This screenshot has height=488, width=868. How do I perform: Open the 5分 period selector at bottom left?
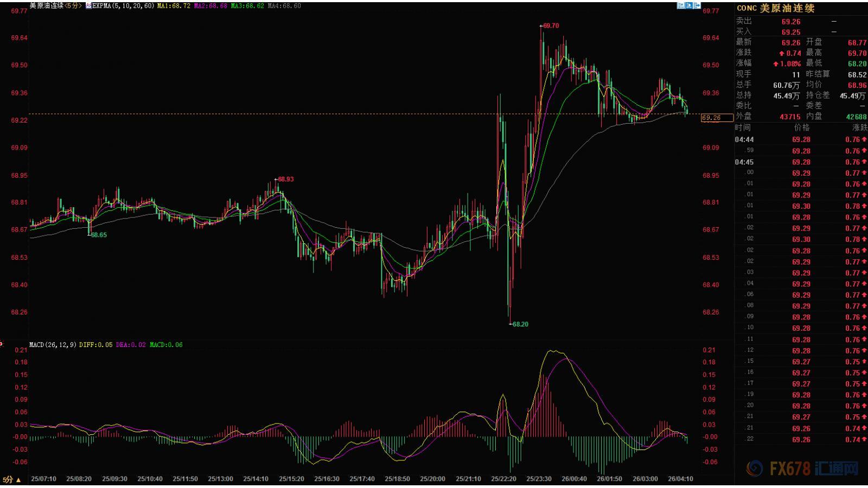12,480
